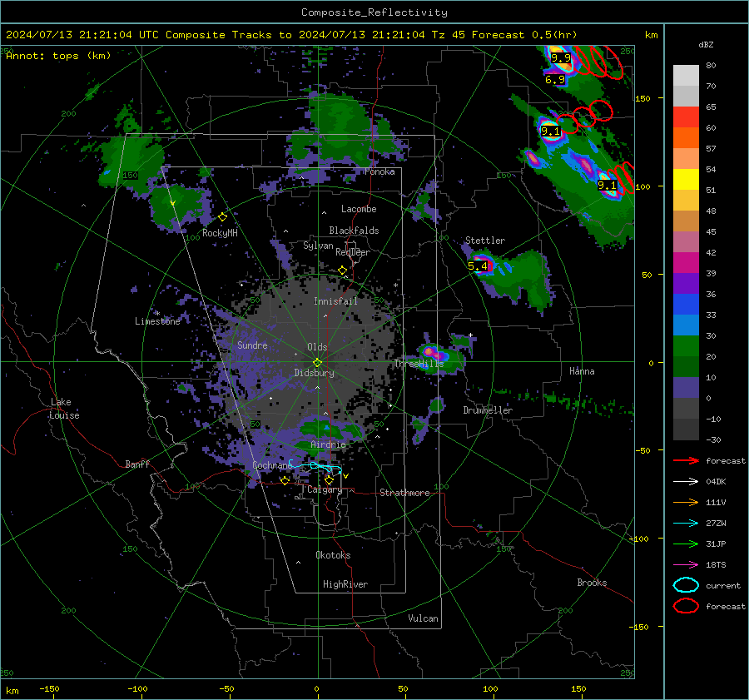Click the Vulcan label

423,618
